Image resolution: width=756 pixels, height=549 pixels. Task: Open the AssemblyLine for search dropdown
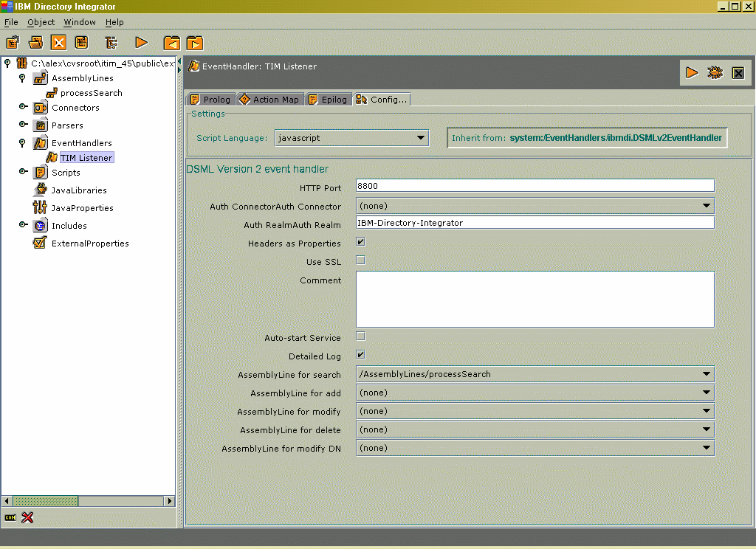(x=707, y=374)
